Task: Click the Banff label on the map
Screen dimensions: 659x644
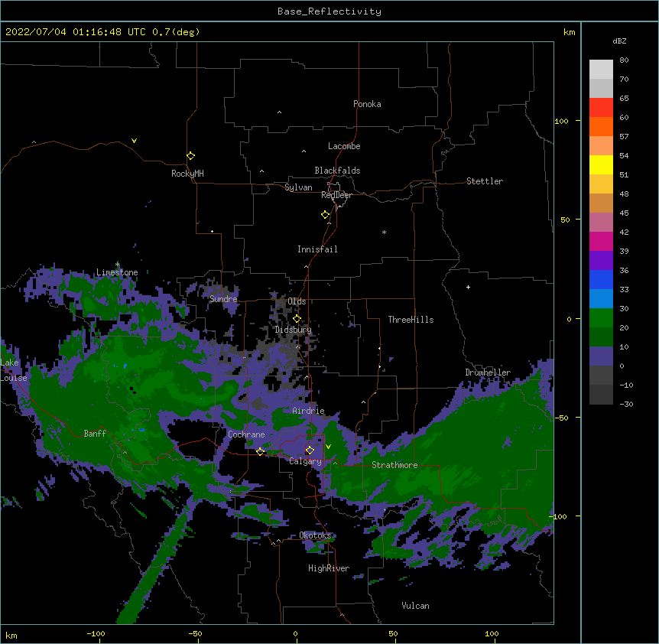Action: pyautogui.click(x=95, y=434)
